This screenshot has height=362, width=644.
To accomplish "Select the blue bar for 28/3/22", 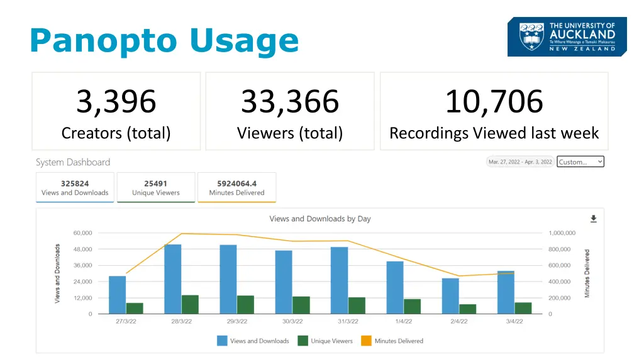I will (x=172, y=279).
